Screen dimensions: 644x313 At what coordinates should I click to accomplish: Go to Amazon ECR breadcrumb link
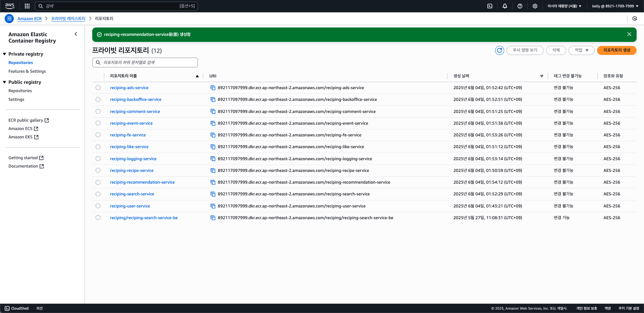coord(30,19)
